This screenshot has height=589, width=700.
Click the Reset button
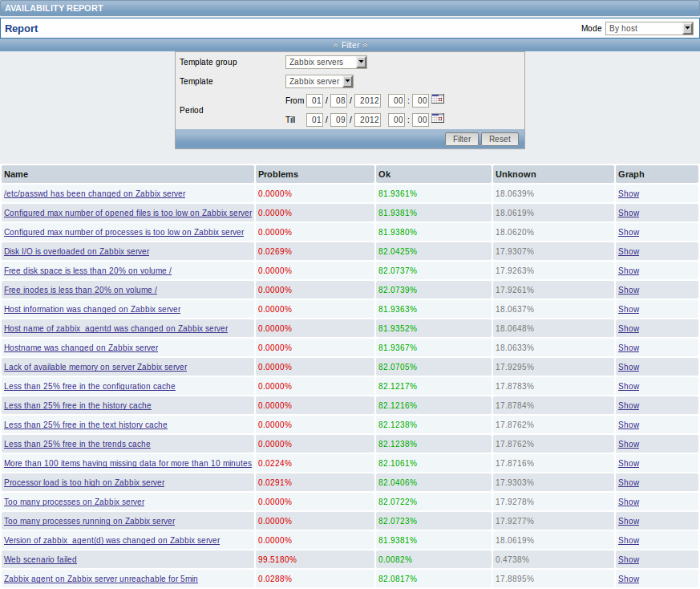point(500,139)
